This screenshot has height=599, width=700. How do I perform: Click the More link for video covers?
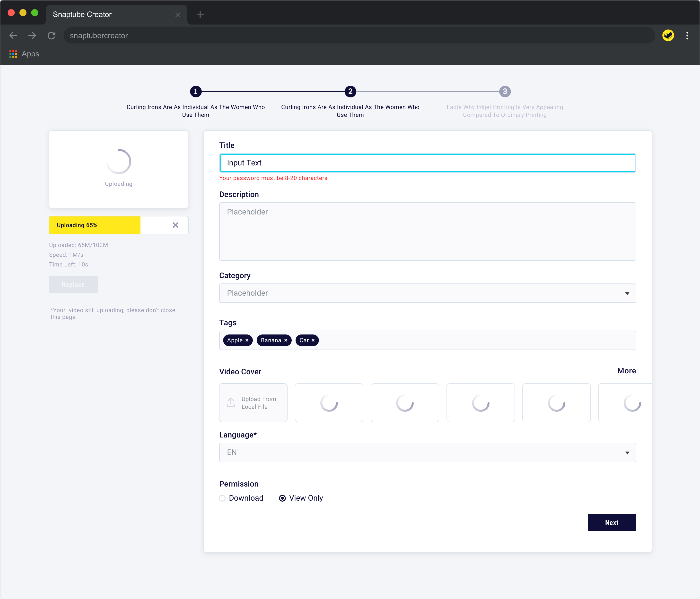point(626,371)
